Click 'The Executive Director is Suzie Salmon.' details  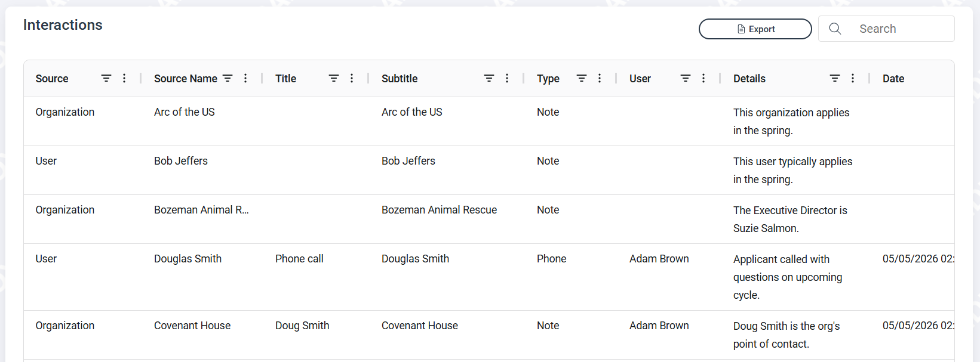pyautogui.click(x=790, y=219)
